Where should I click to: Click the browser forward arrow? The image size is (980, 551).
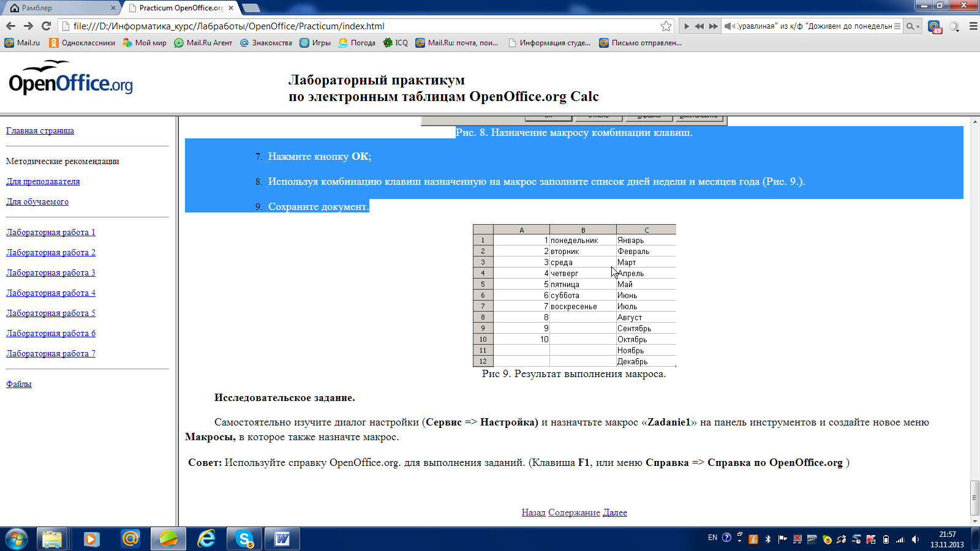(28, 26)
